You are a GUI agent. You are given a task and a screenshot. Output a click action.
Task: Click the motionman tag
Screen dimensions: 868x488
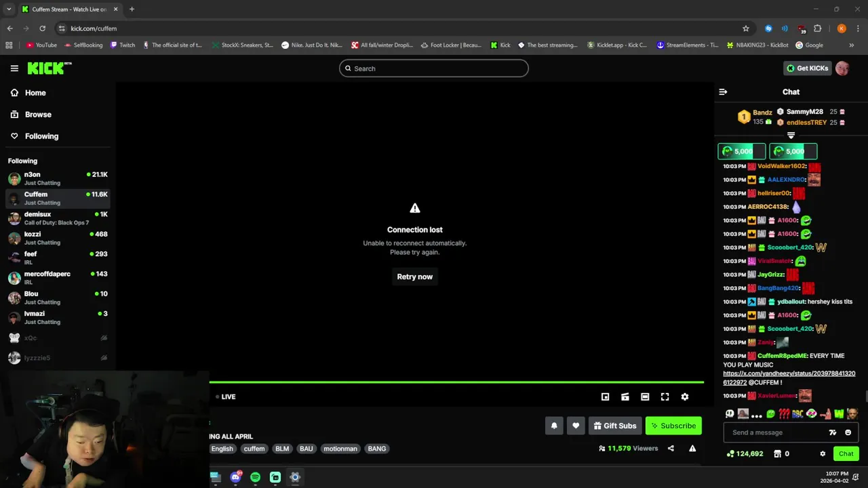(x=340, y=449)
